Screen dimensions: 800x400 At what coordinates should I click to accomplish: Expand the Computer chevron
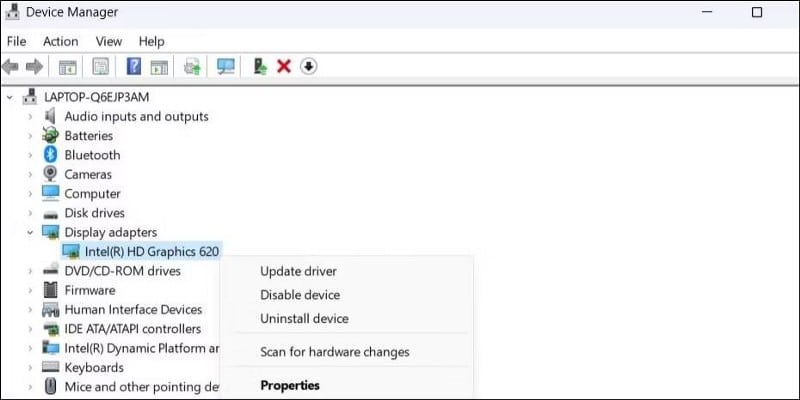30,194
